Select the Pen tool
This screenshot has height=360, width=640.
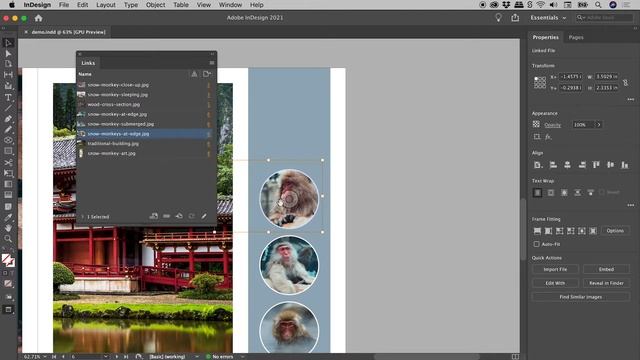tap(8, 119)
